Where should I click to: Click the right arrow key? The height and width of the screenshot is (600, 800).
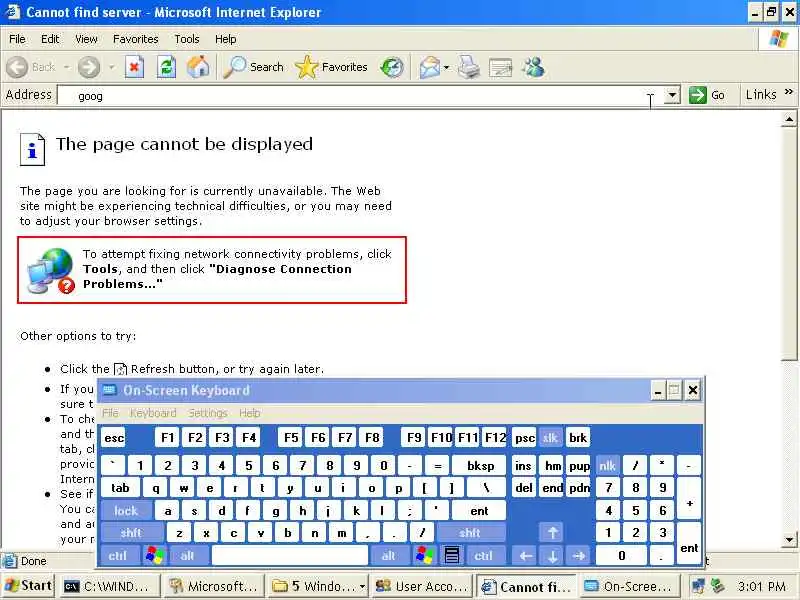[579, 556]
